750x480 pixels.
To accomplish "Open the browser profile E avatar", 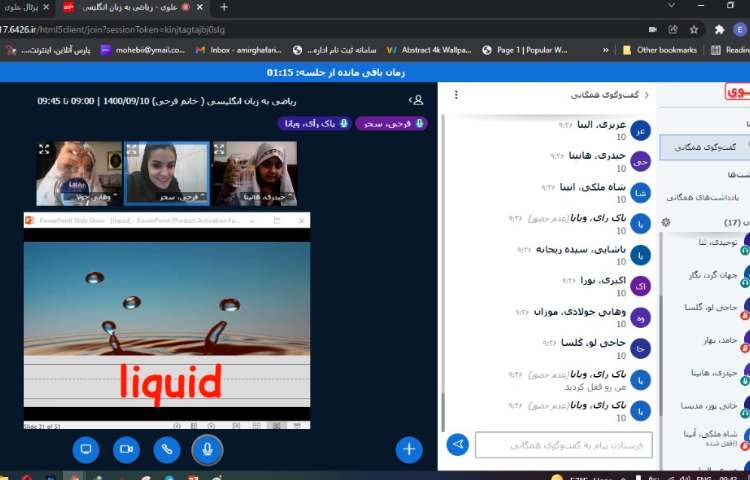I will click(740, 30).
